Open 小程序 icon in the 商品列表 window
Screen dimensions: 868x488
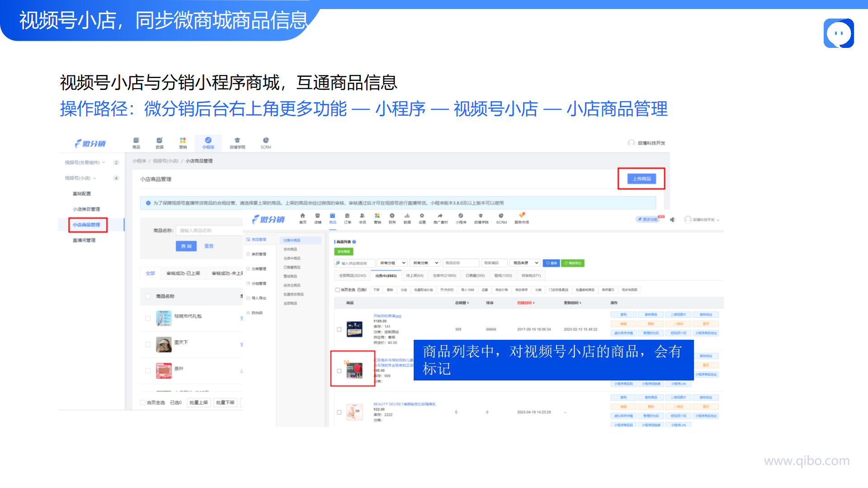click(461, 219)
